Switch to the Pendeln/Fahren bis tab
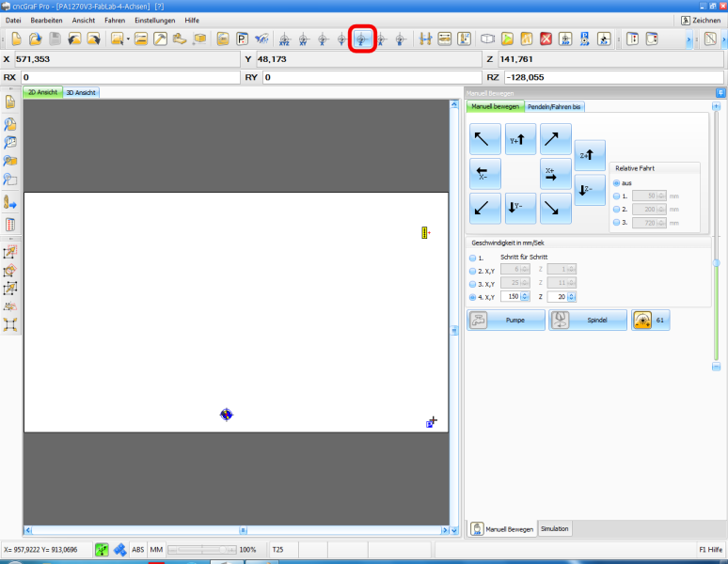The width and height of the screenshot is (728, 564). 554,106
